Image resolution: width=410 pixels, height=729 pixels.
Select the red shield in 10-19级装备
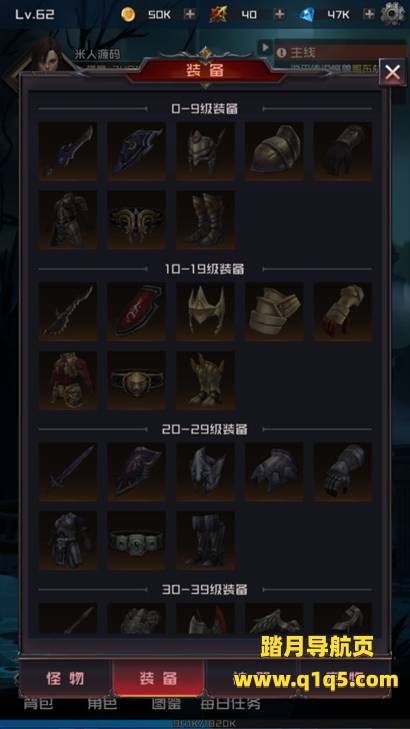click(137, 311)
